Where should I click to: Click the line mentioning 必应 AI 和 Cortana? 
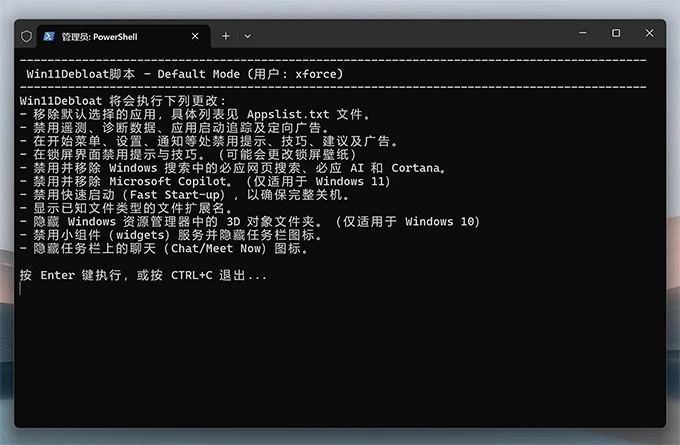(232, 168)
